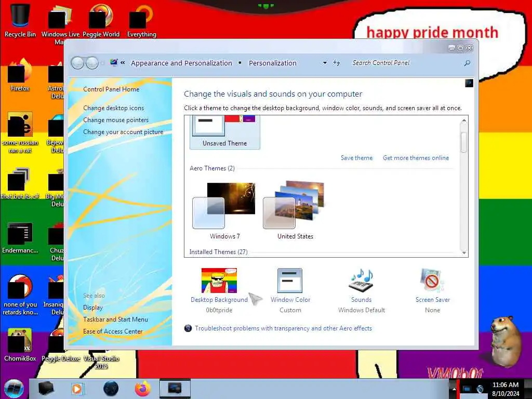Open Desktop Background settings
This screenshot has height=399, width=532.
point(219,290)
